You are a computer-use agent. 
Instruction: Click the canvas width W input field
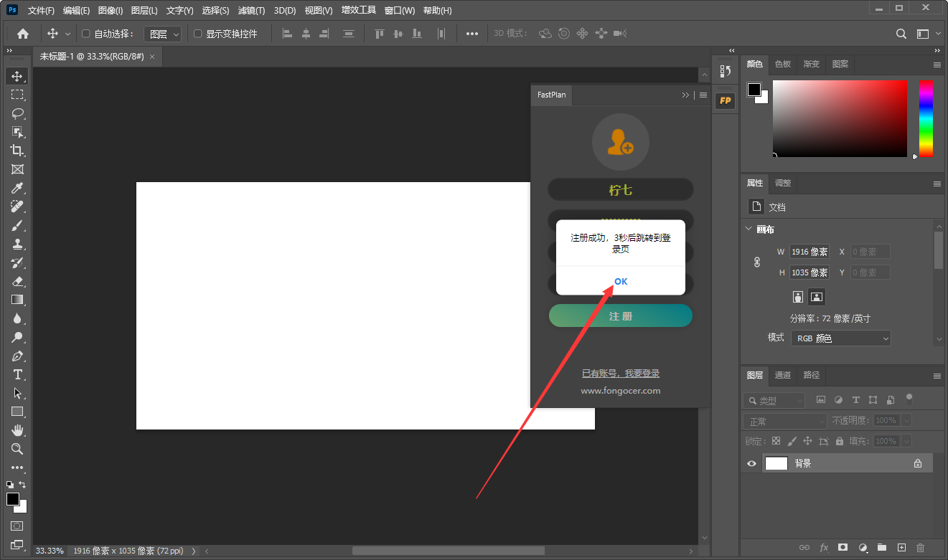[x=809, y=252]
